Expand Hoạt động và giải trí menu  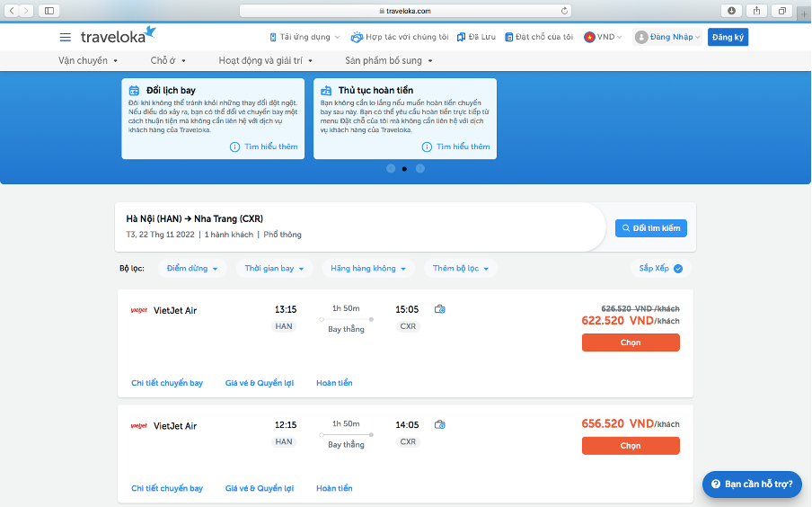[x=266, y=60]
